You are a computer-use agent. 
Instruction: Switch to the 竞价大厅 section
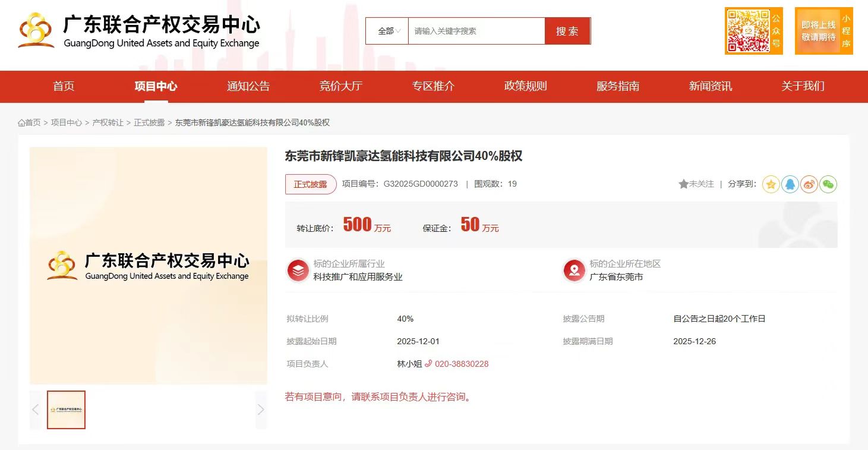pos(340,86)
